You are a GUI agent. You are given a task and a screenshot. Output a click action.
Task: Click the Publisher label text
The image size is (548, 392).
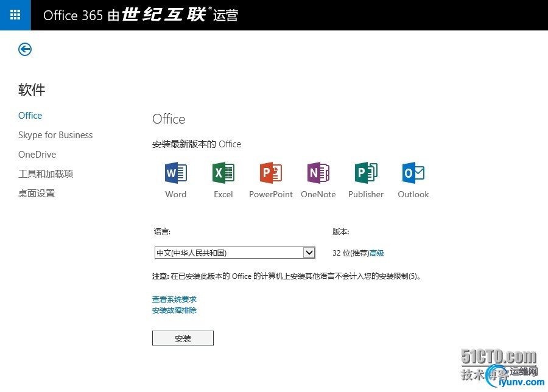click(366, 194)
